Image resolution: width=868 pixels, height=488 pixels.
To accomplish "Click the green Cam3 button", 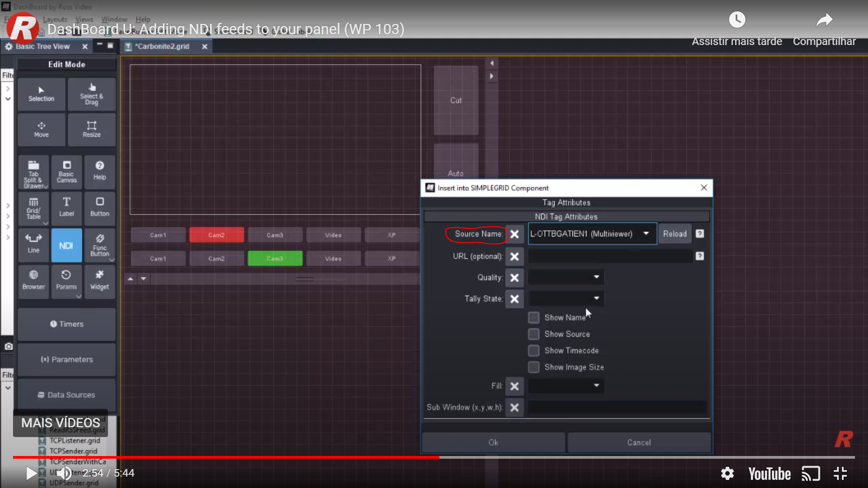I will [x=275, y=258].
